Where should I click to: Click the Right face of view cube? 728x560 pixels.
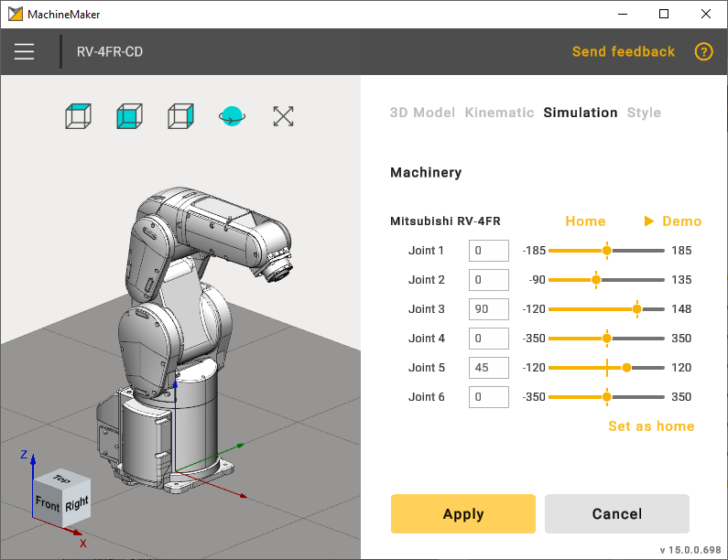[77, 503]
